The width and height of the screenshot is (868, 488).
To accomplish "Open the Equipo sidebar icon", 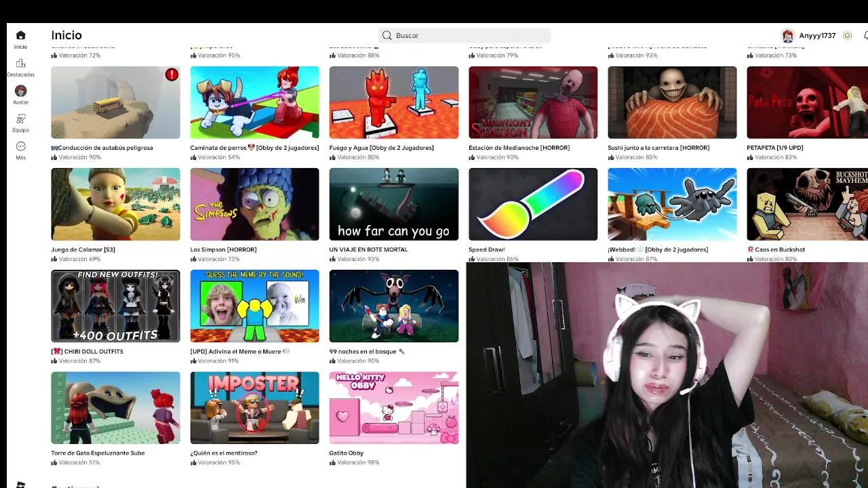I will tap(20, 119).
